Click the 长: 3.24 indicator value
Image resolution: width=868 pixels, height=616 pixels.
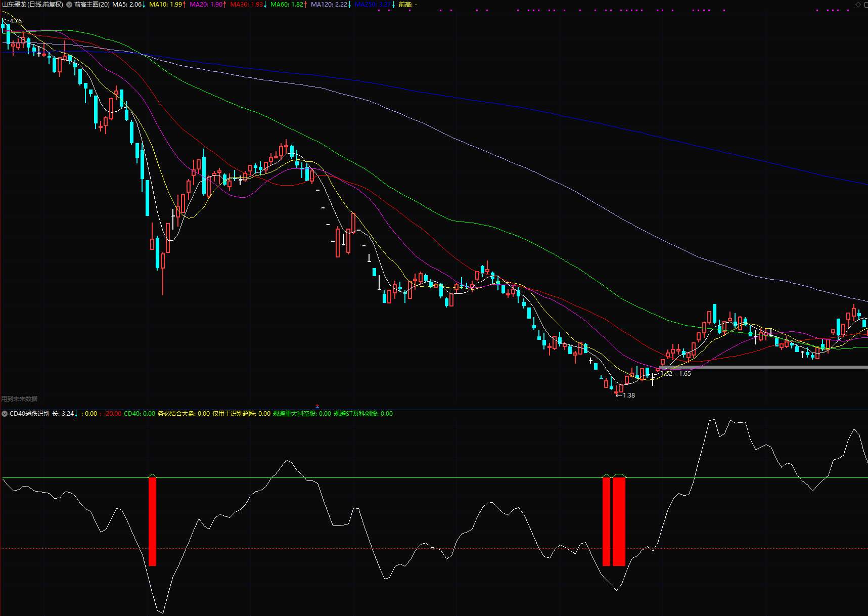(x=63, y=414)
